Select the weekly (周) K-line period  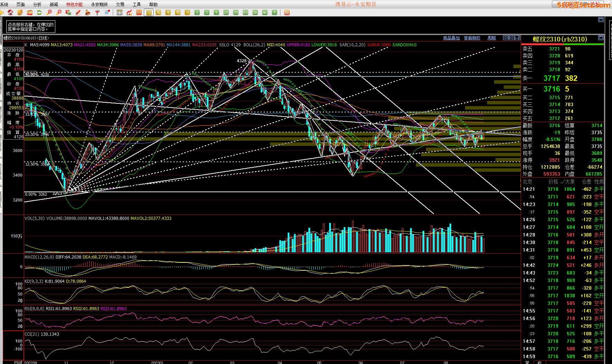click(158, 12)
